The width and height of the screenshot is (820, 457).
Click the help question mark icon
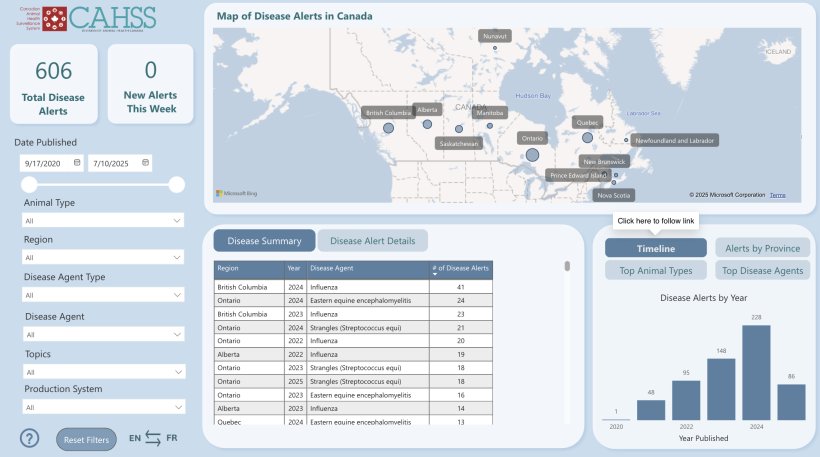click(x=29, y=438)
